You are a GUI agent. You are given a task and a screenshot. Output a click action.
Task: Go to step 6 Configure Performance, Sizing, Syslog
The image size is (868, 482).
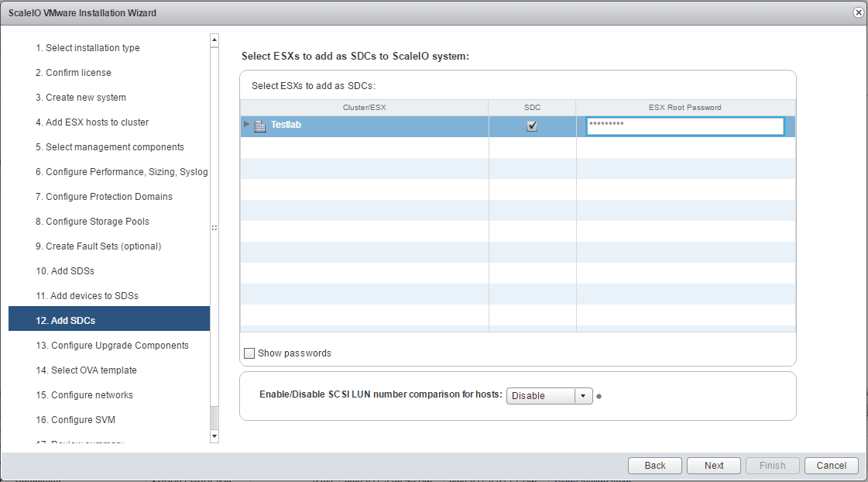pyautogui.click(x=122, y=172)
